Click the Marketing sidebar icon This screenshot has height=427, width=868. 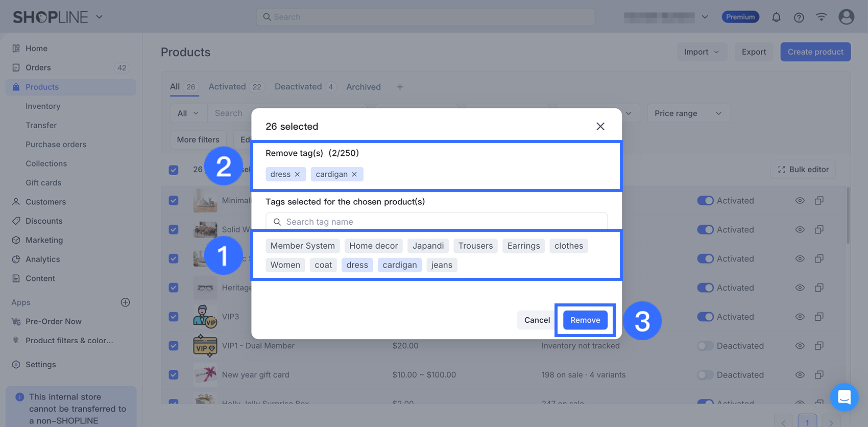[x=16, y=240]
